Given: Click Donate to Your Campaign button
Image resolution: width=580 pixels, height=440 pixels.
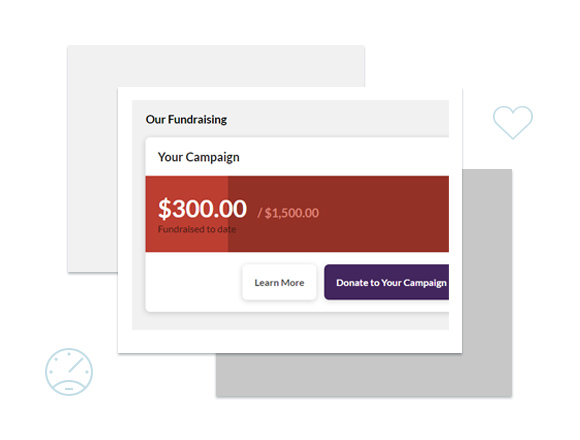Looking at the screenshot, I should click(x=387, y=282).
